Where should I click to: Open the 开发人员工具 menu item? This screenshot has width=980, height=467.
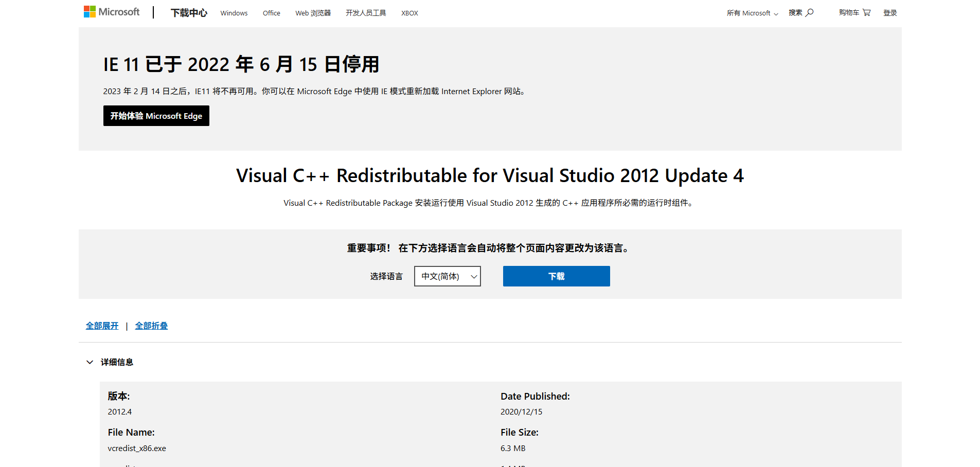click(x=366, y=13)
